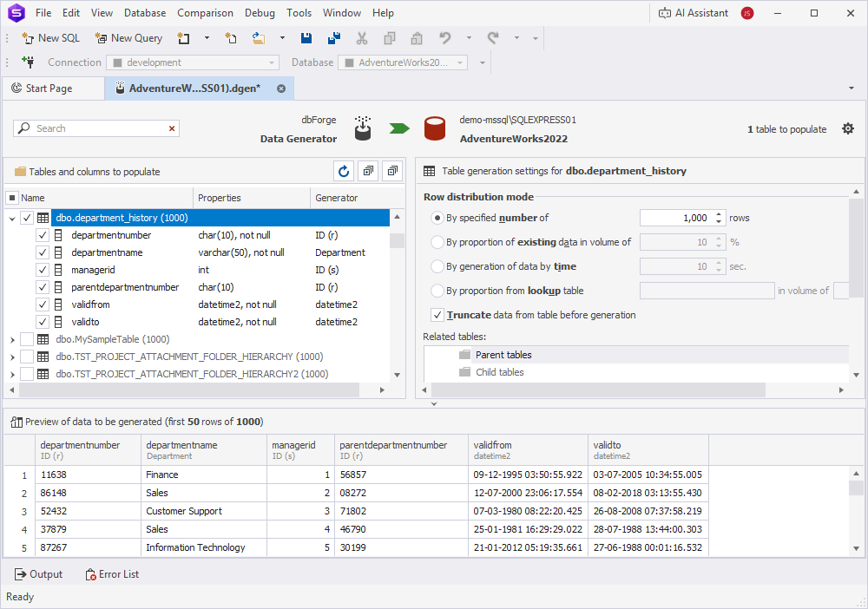Click the Undo arrow icon
Image resolution: width=868 pixels, height=609 pixels.
[x=445, y=38]
